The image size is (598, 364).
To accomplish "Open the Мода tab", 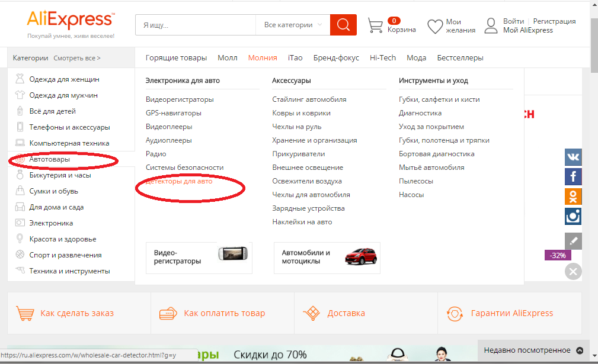I will click(416, 58).
